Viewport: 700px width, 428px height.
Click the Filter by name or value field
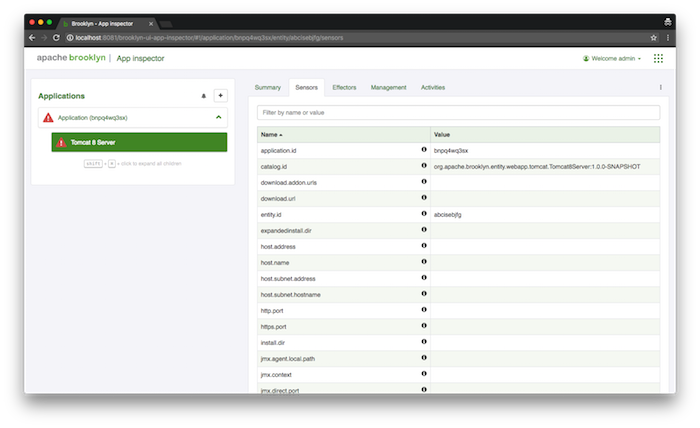458,112
